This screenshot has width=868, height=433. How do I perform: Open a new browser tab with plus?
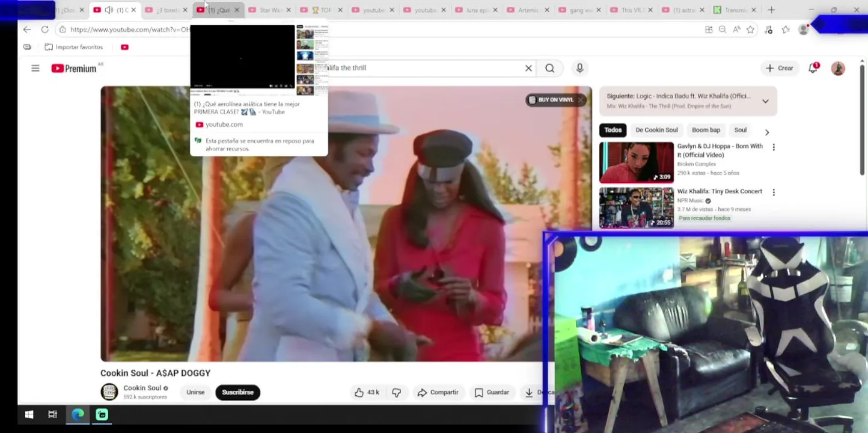pyautogui.click(x=771, y=10)
